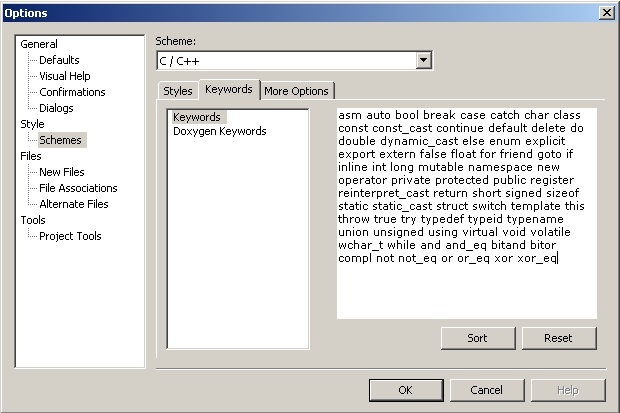
Task: Select the Keywords tab
Action: tap(229, 89)
